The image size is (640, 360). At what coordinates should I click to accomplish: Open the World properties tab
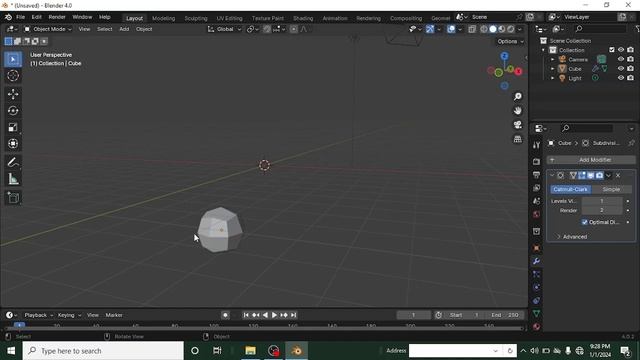[536, 214]
